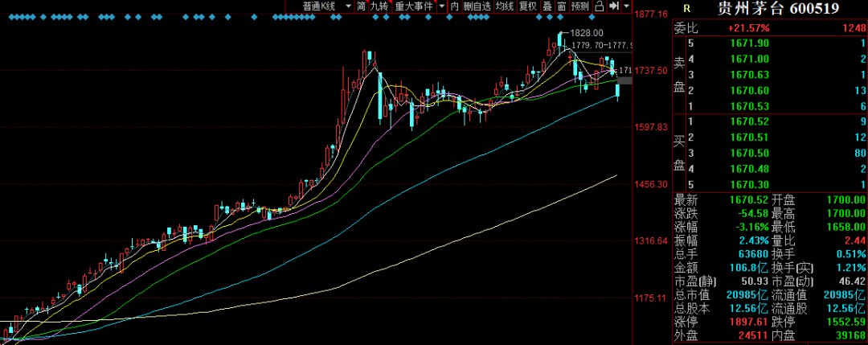
Task: Click the 1456.30 price axis label
Action: (x=652, y=184)
